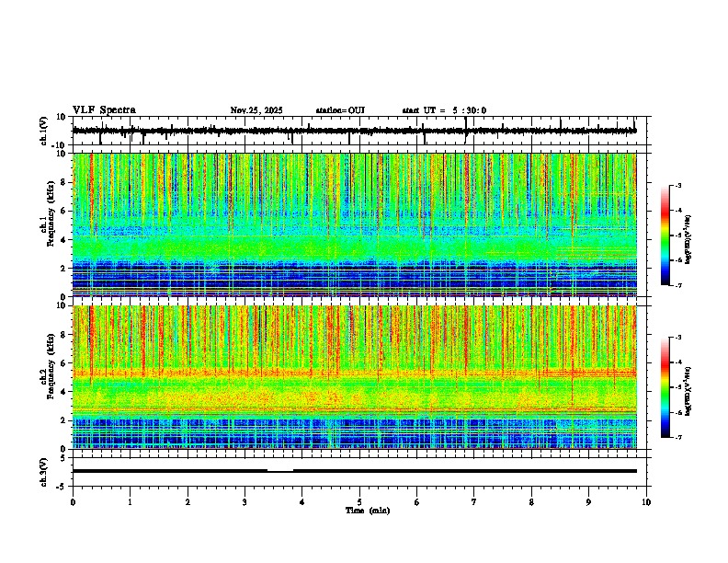Viewport: 728px width, 563px height.
Task: Click the "-7" label on ch.2 color bar
Action: coord(677,437)
